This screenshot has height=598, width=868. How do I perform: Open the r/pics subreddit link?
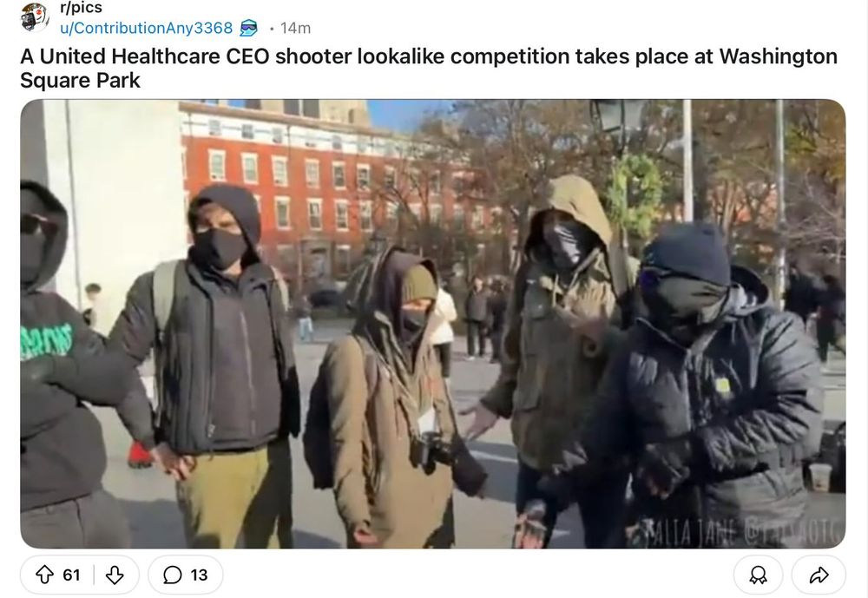click(81, 9)
